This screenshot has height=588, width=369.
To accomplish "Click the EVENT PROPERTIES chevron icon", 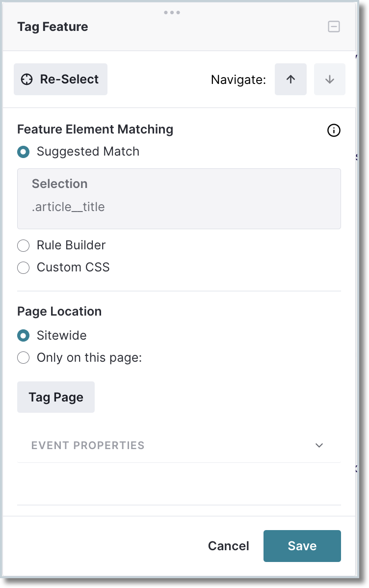I will pyautogui.click(x=319, y=445).
